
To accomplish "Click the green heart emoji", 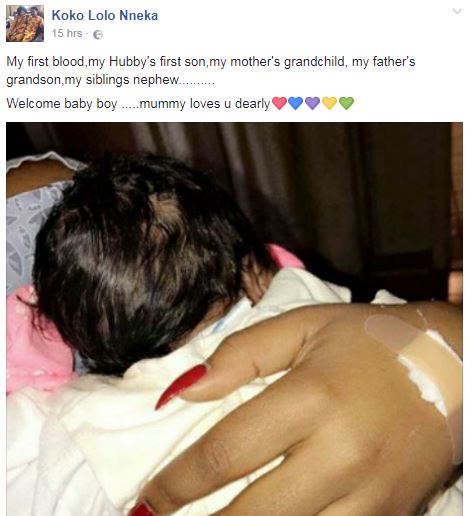I will (346, 103).
